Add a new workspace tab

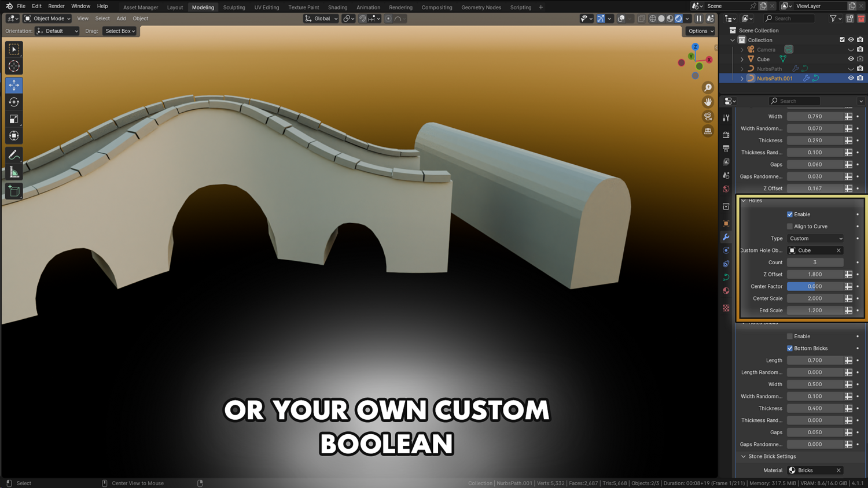point(541,8)
